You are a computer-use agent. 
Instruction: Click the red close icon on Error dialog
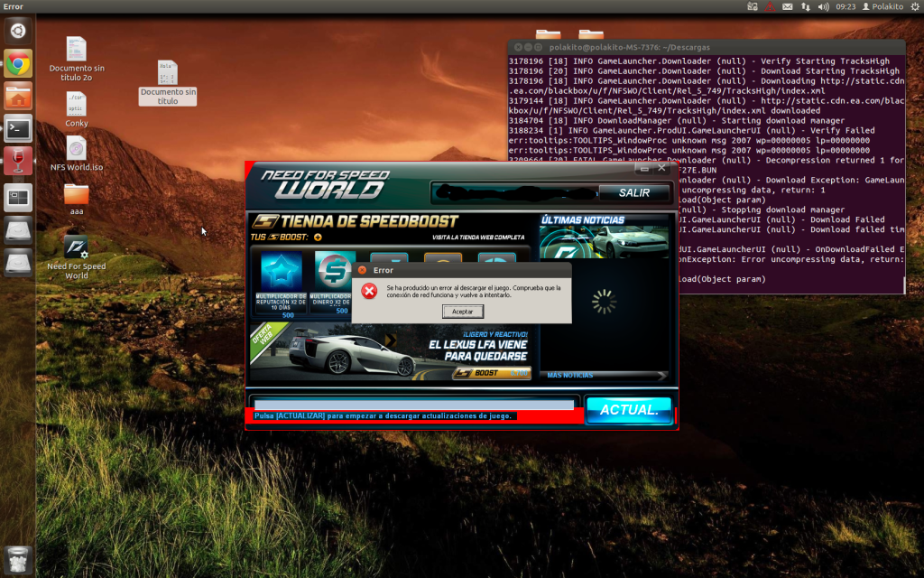tap(362, 270)
